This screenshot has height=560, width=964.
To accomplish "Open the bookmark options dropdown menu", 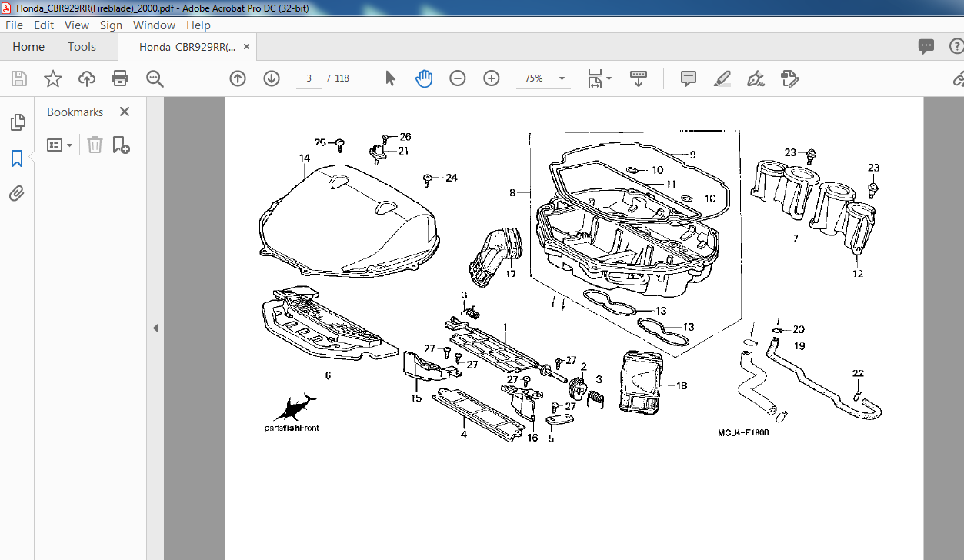I will click(59, 145).
